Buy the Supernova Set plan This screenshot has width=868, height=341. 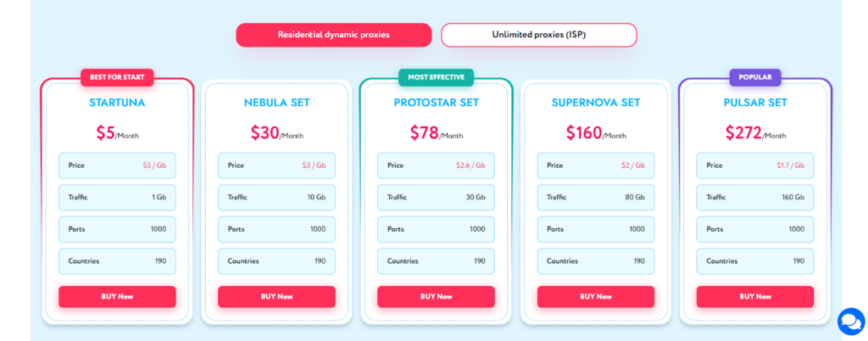[x=595, y=297]
